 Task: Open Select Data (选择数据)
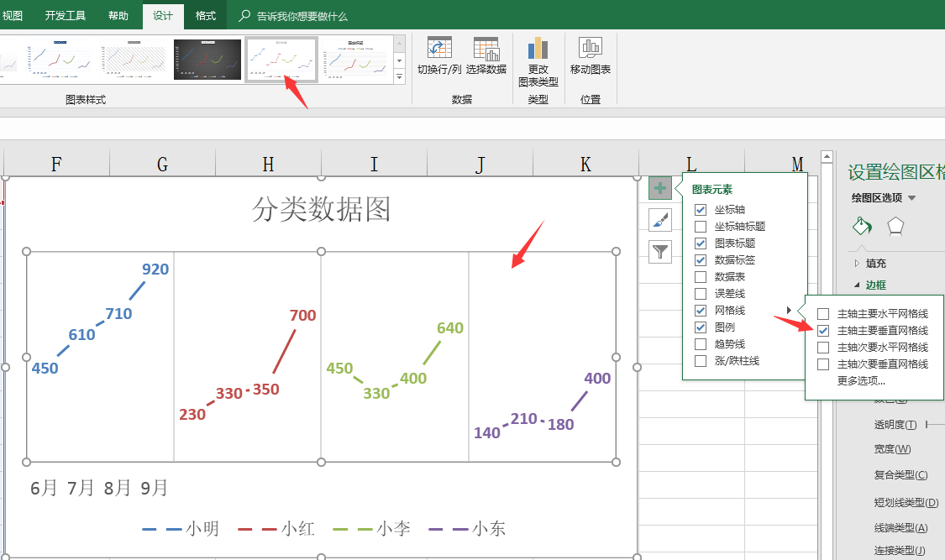coord(486,56)
